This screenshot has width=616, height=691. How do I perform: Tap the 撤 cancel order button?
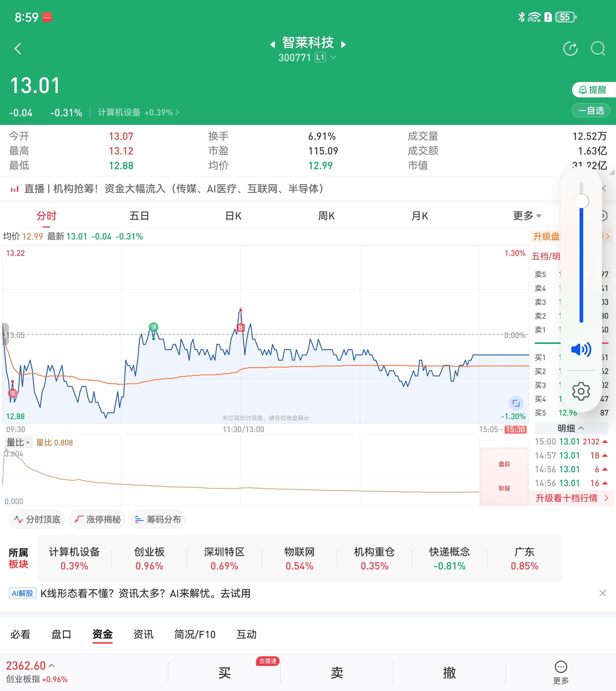point(449,673)
